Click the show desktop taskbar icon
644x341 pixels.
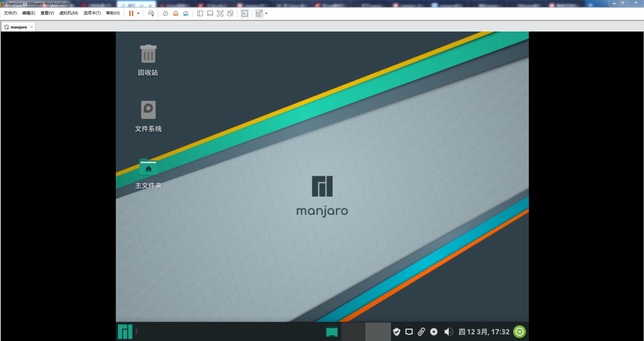[332, 332]
